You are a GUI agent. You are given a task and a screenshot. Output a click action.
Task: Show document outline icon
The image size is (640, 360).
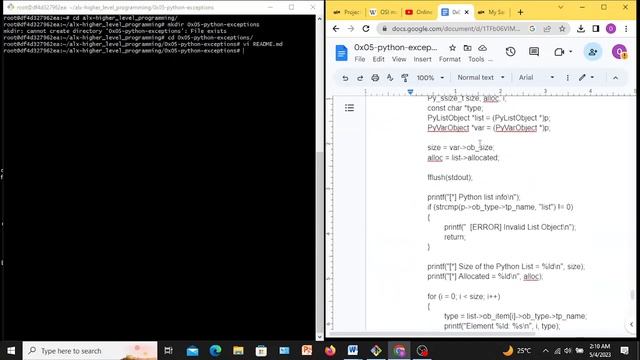(x=349, y=108)
